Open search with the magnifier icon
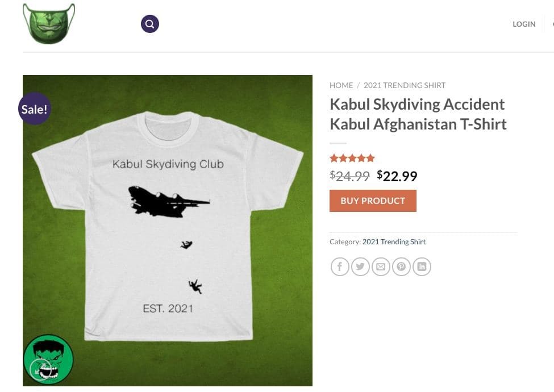Screen dimensions: 554x392 tap(150, 24)
